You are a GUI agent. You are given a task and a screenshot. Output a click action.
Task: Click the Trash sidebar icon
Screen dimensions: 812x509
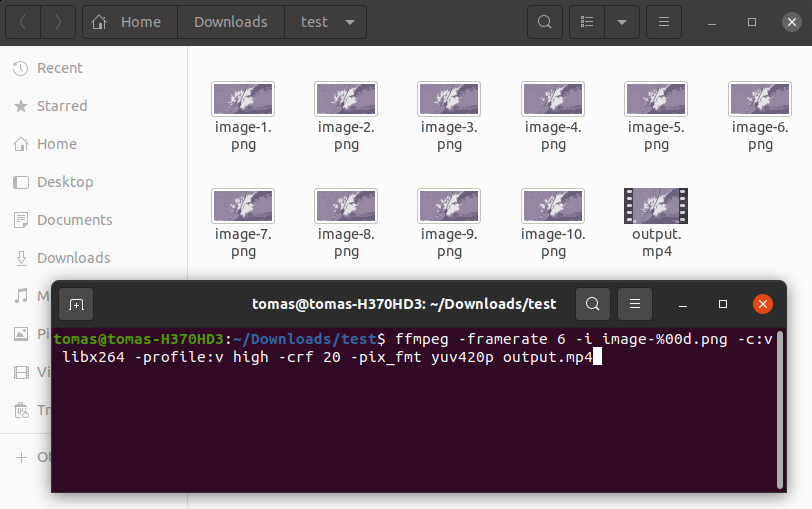(21, 410)
